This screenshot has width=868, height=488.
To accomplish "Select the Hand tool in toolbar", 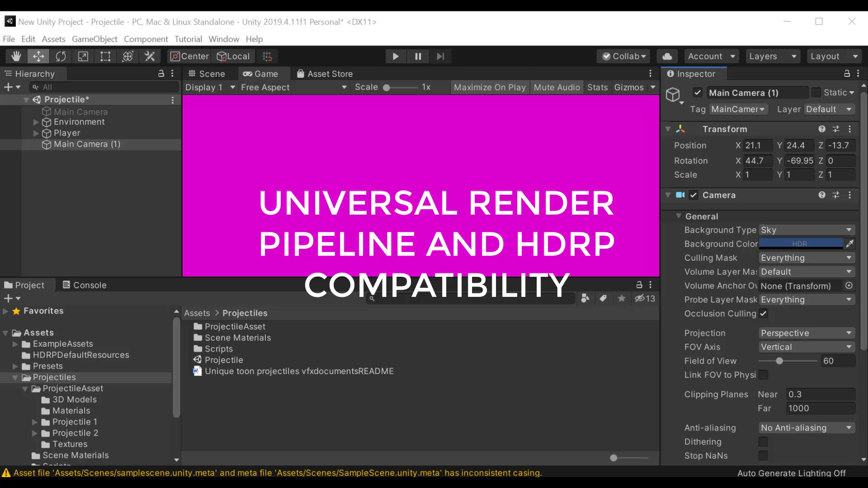I will click(x=16, y=56).
